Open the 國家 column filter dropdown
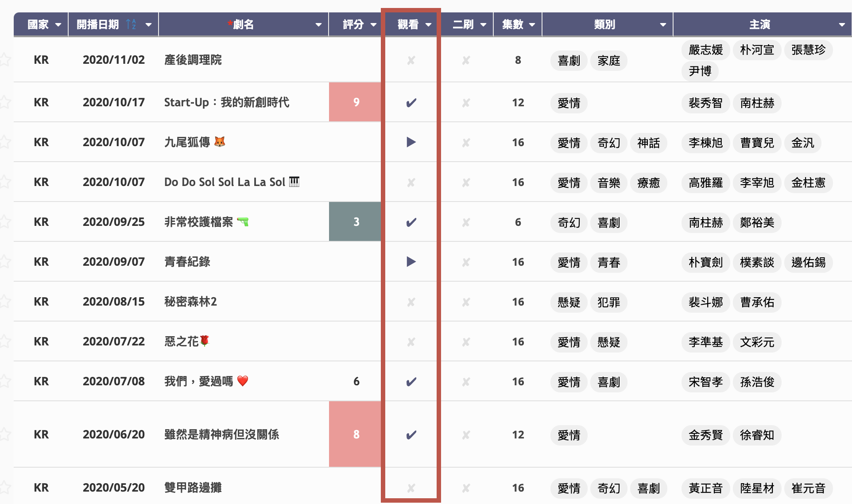The image size is (852, 504). click(58, 25)
